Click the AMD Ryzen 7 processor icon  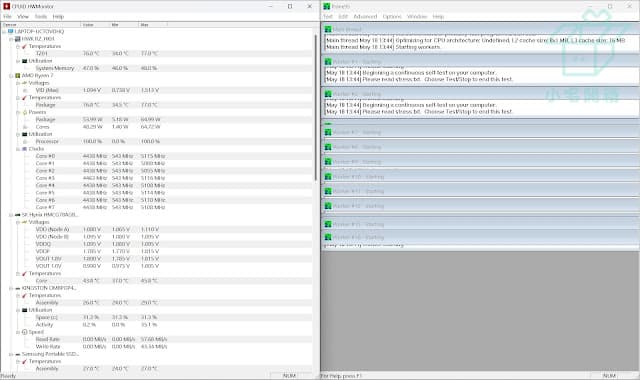[18, 76]
